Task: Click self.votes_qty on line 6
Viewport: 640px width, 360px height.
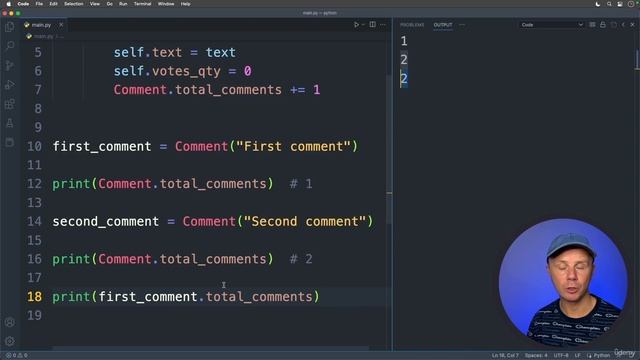Action: click(x=167, y=71)
